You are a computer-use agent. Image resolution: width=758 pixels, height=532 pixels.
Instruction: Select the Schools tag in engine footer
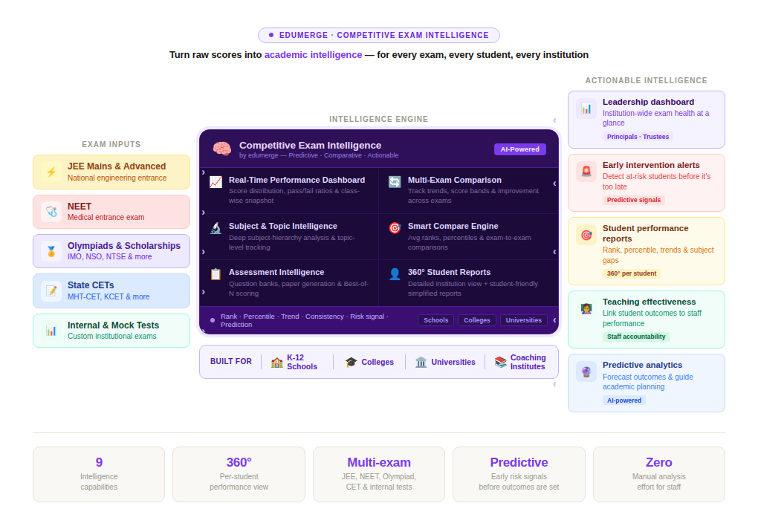coord(435,320)
